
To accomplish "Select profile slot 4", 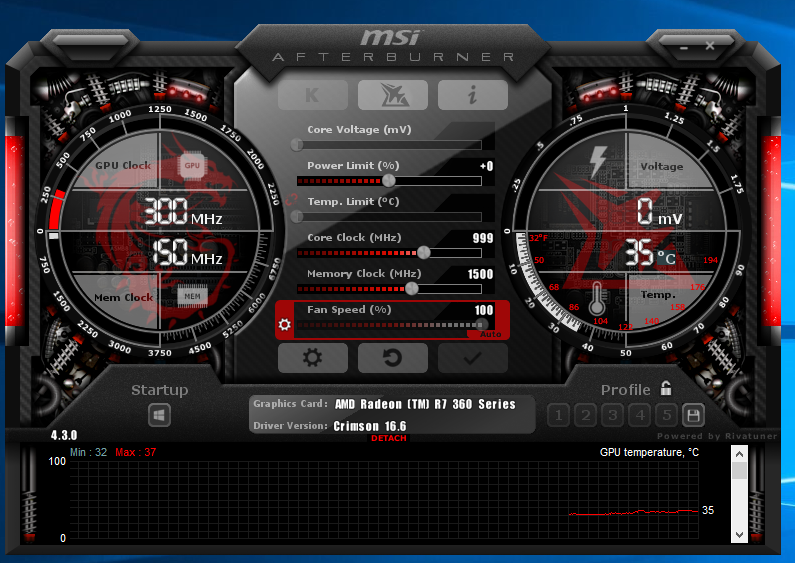I will (x=640, y=416).
